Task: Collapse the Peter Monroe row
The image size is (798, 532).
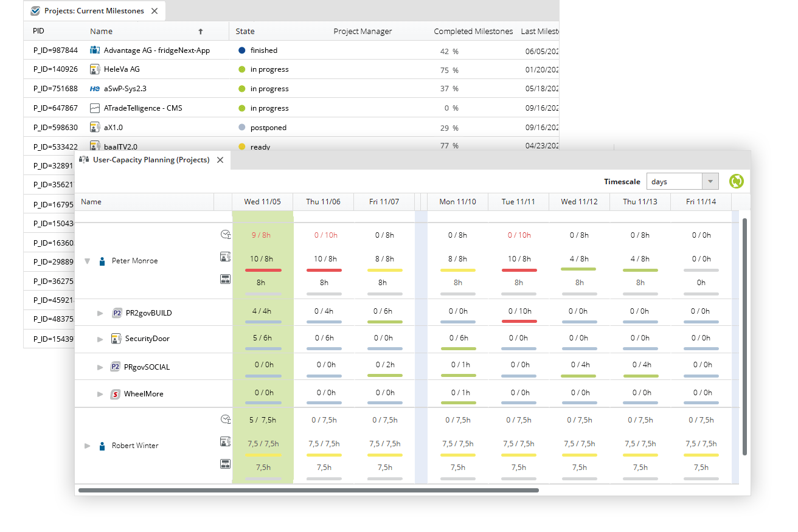Action: (x=87, y=261)
